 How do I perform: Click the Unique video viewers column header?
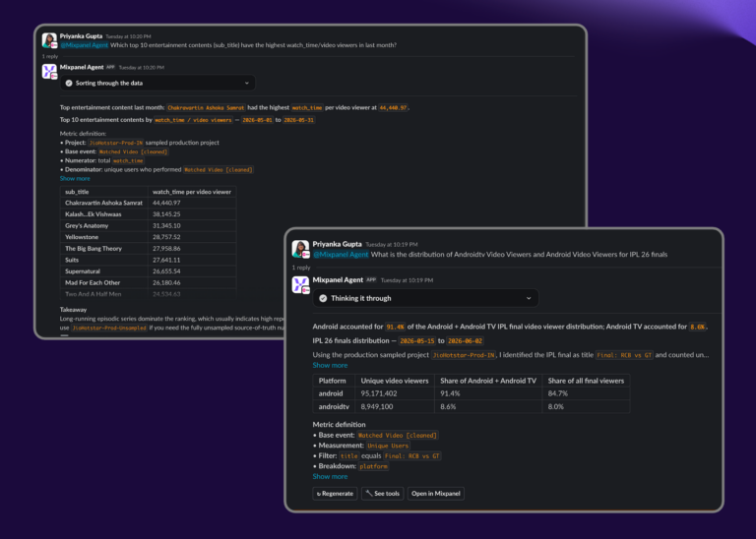(x=395, y=381)
